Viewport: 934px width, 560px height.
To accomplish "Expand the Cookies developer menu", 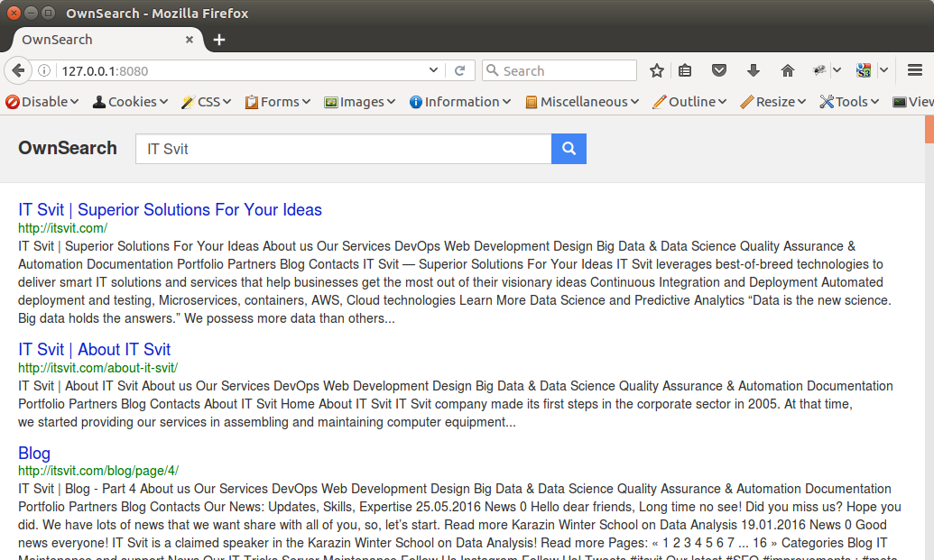I will coord(131,102).
